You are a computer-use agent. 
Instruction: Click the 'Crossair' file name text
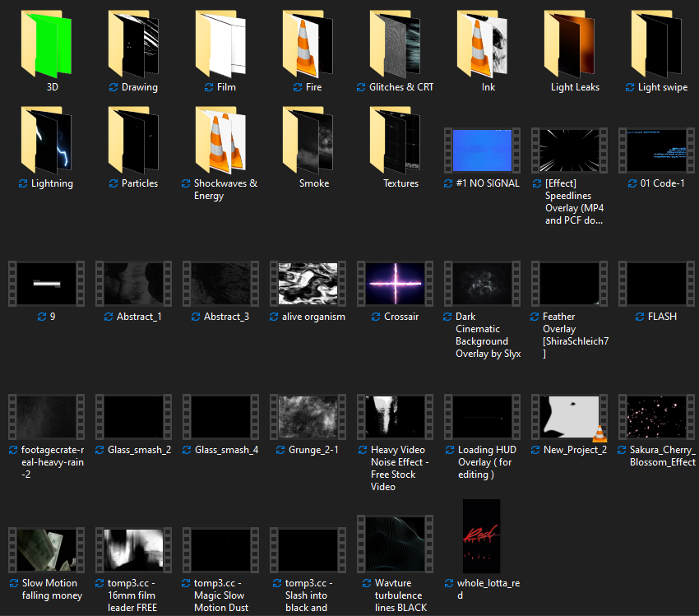pos(401,317)
